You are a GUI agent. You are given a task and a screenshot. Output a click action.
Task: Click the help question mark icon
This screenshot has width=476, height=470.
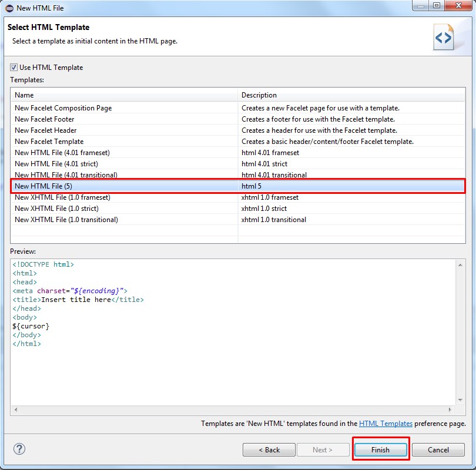(x=19, y=449)
